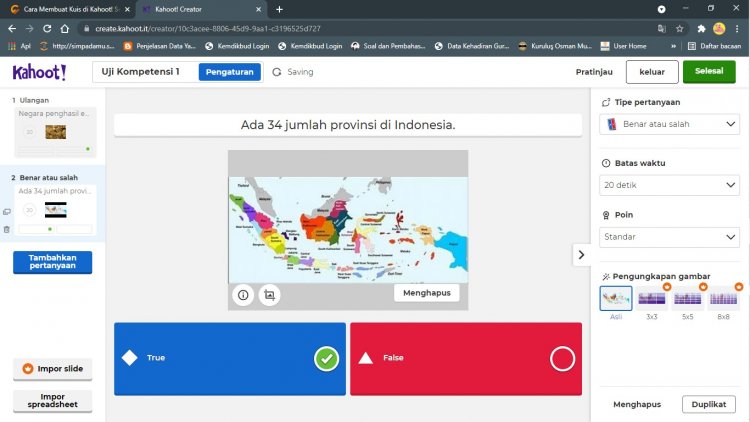
Task: Click the duplicate question icon beside slide 2
Action: [6, 212]
